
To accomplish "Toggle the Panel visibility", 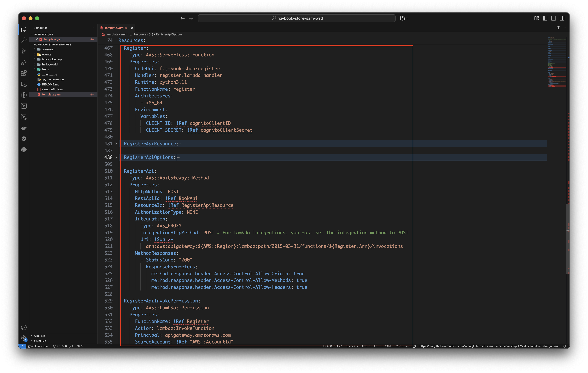I will [x=554, y=18].
